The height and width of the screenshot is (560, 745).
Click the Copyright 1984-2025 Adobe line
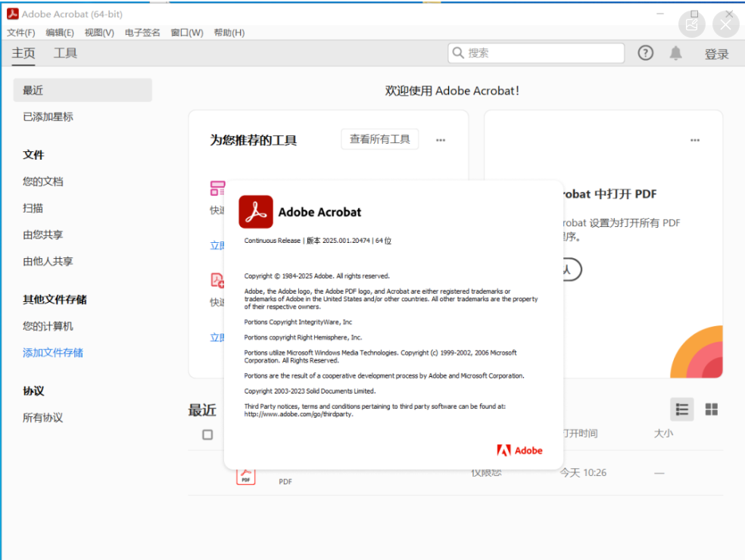point(317,276)
